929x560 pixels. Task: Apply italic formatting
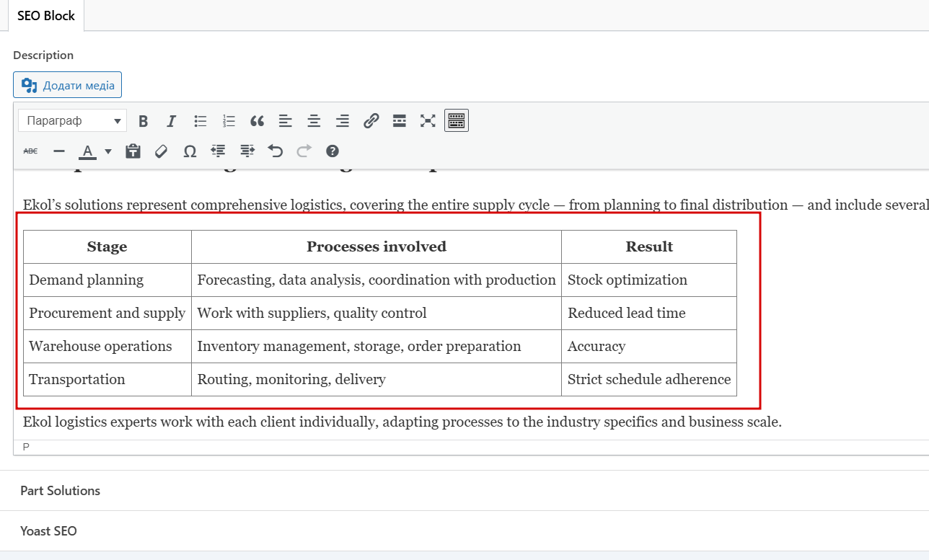[171, 121]
